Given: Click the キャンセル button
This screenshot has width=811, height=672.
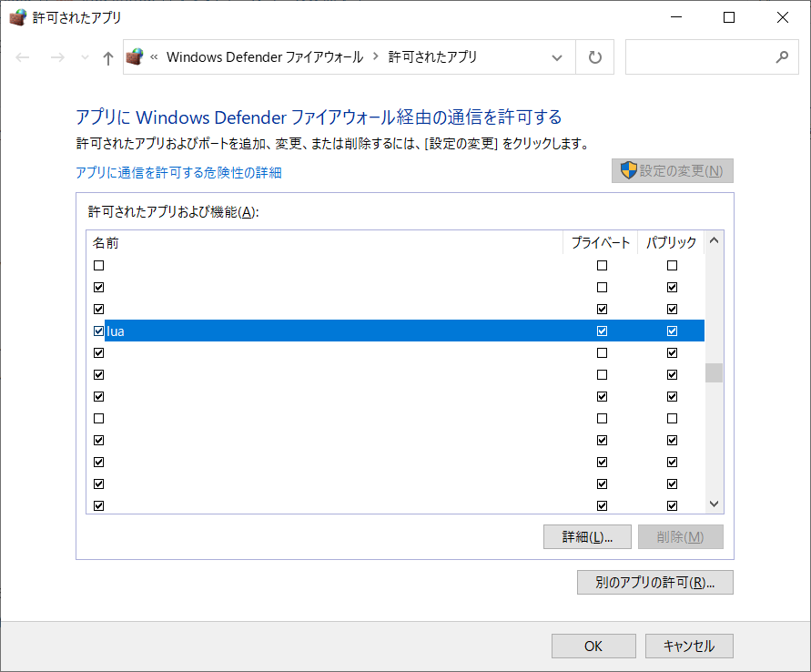Looking at the screenshot, I should tap(689, 647).
